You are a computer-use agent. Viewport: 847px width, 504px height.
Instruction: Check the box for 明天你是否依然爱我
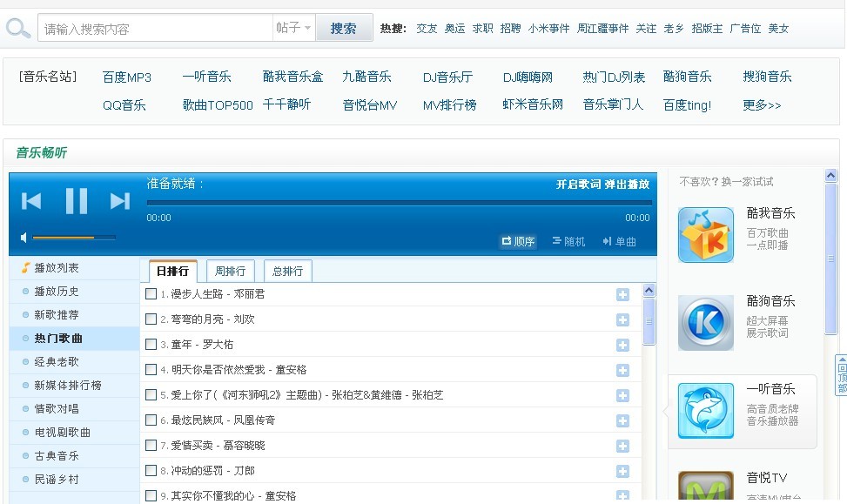click(151, 369)
